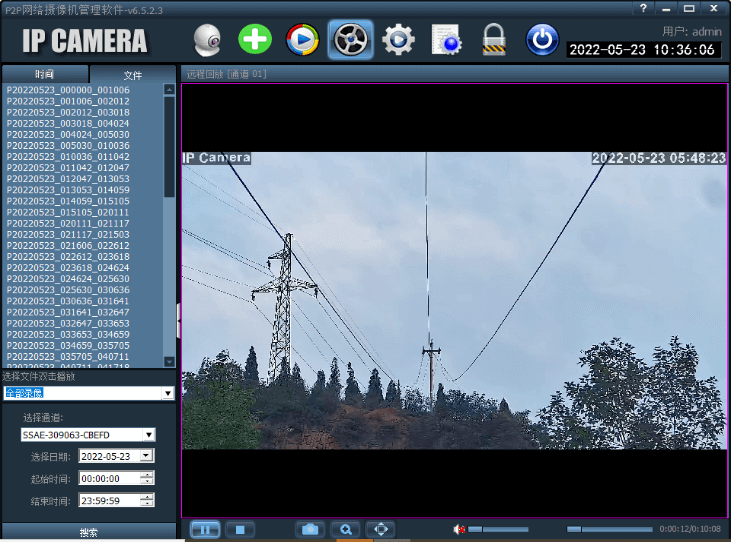Stop the video playback
Screen dimensions: 731x542
(240, 529)
